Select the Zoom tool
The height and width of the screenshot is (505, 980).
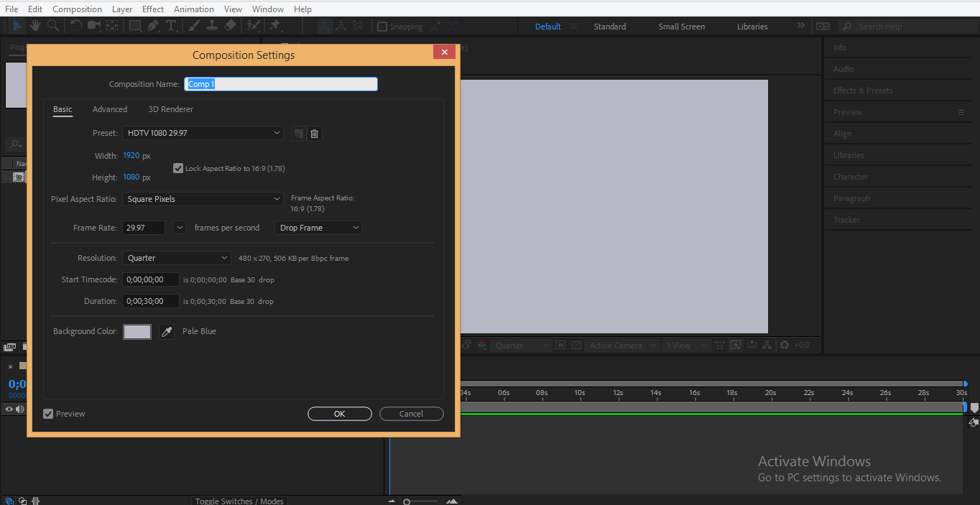point(52,25)
